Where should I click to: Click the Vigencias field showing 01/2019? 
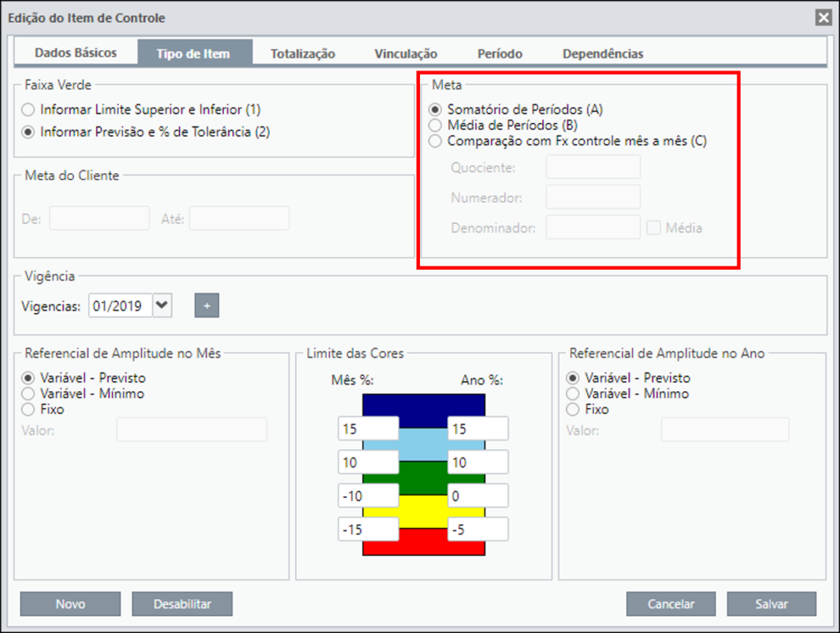tap(121, 306)
